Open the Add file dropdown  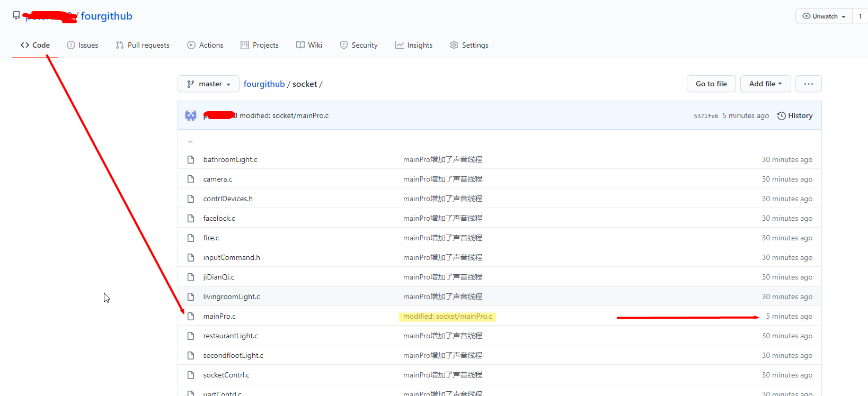[765, 84]
